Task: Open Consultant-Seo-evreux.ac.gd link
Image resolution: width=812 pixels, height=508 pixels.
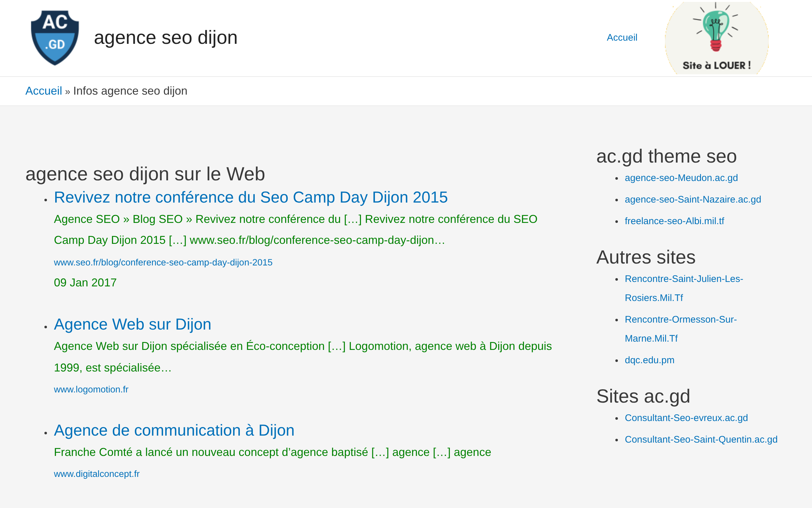Action: pos(686,418)
